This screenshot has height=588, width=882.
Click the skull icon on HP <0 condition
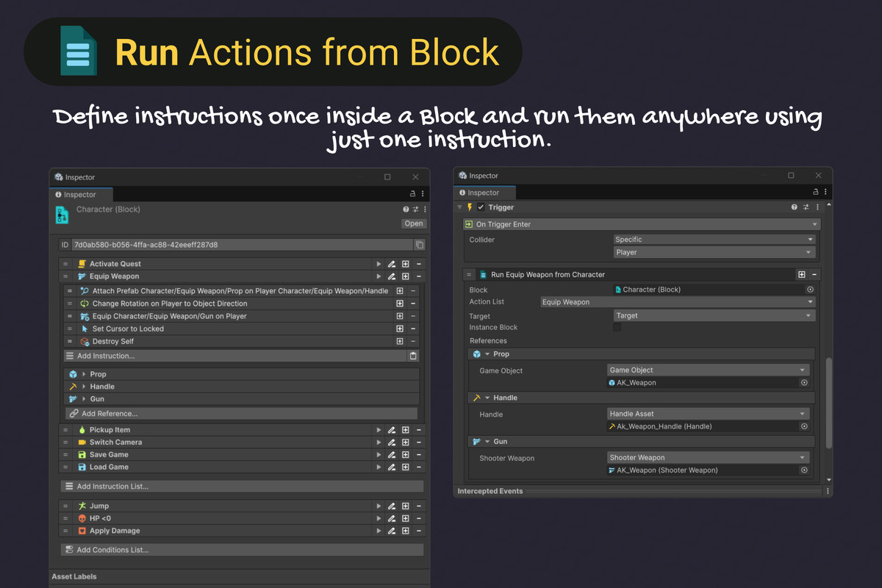[82, 517]
